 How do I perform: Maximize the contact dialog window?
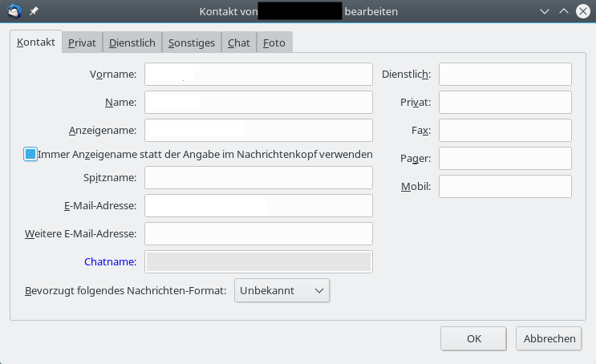tap(563, 12)
